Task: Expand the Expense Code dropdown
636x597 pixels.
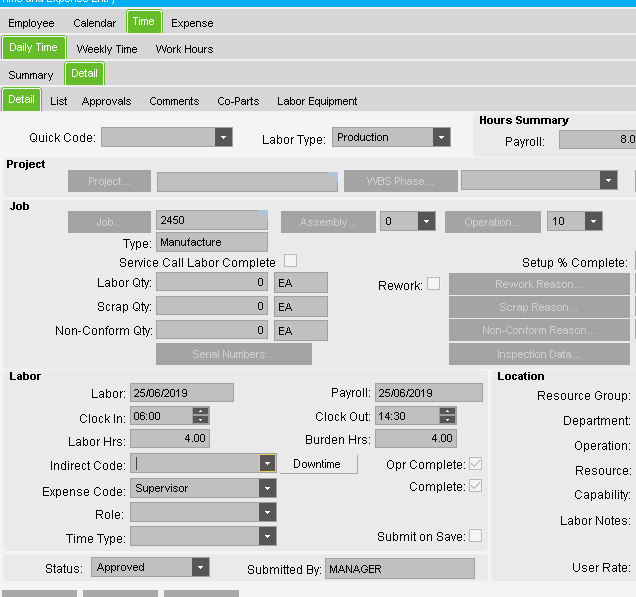Action: coord(267,488)
